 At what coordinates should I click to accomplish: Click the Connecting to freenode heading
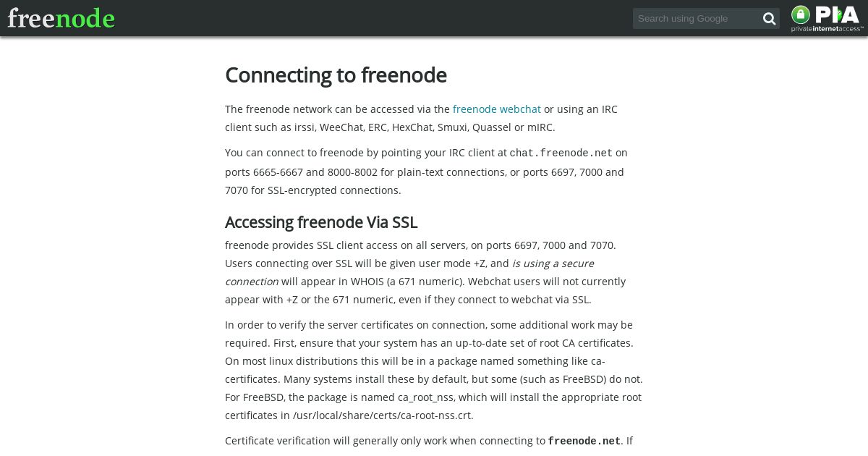coord(336,75)
